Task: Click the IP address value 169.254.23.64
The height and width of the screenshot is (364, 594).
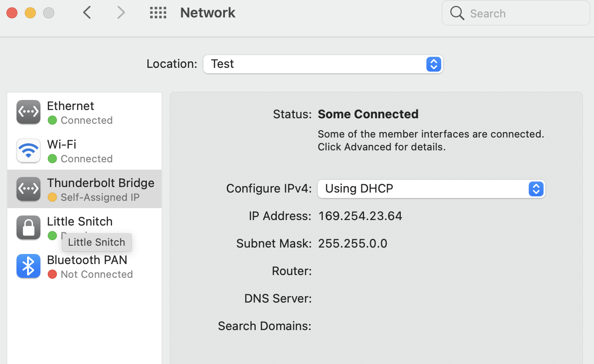Action: (360, 216)
